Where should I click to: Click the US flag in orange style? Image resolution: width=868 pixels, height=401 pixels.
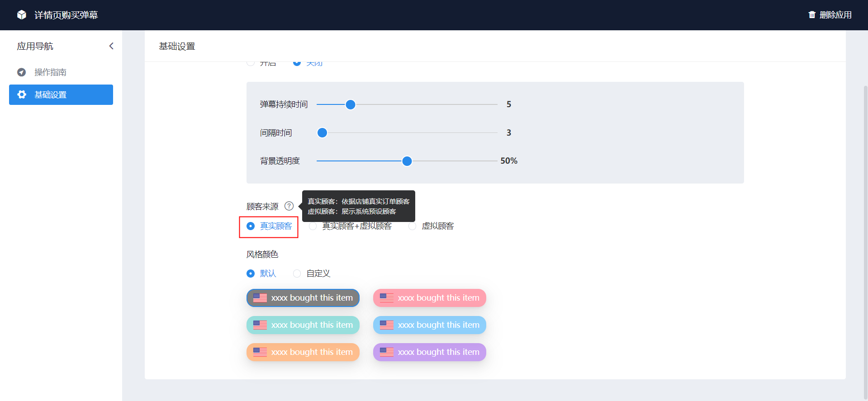pyautogui.click(x=260, y=352)
